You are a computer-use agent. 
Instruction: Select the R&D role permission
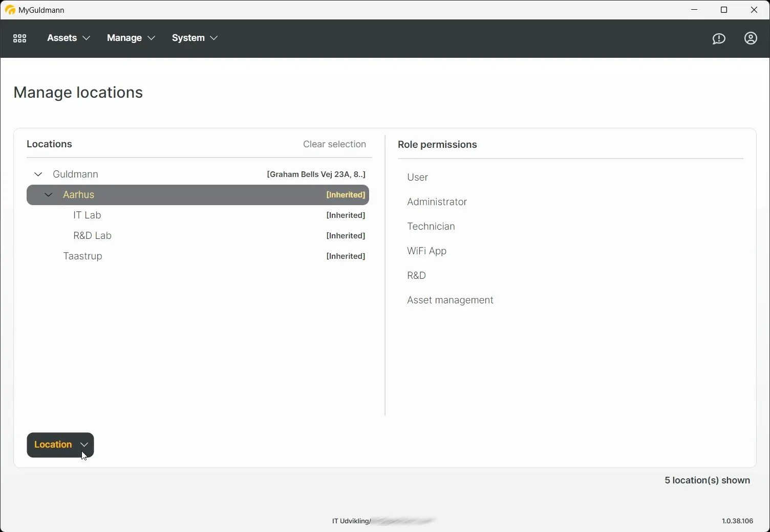pos(416,275)
